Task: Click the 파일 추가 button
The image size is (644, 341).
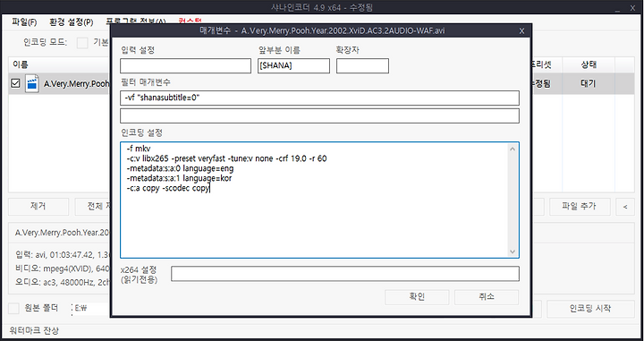Action: tap(579, 206)
